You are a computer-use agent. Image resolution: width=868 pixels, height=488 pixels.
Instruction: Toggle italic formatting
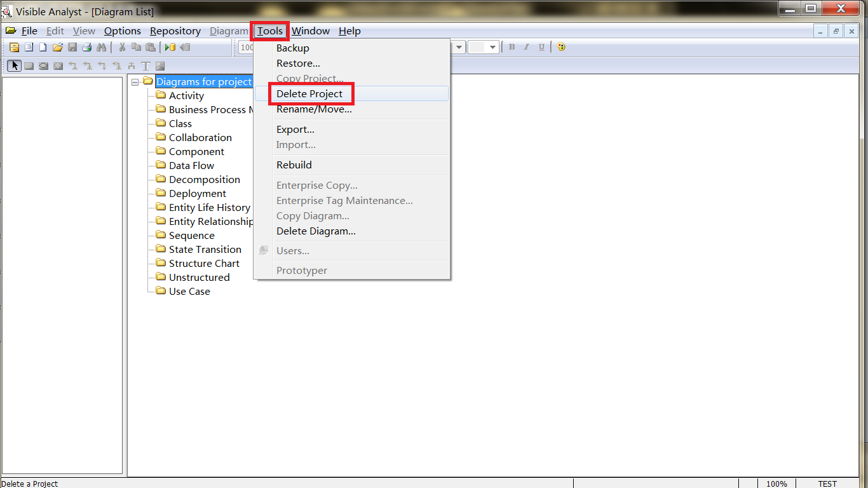pyautogui.click(x=526, y=47)
